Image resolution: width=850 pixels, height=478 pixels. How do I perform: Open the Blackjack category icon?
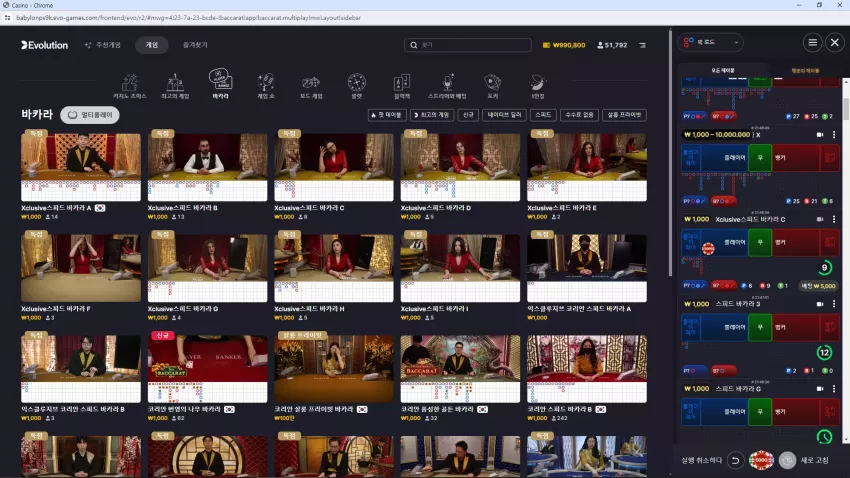coord(402,86)
